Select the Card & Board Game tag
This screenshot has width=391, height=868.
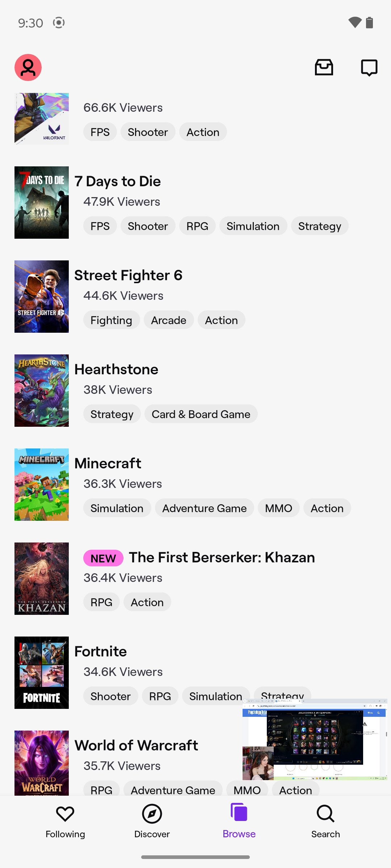[201, 414]
